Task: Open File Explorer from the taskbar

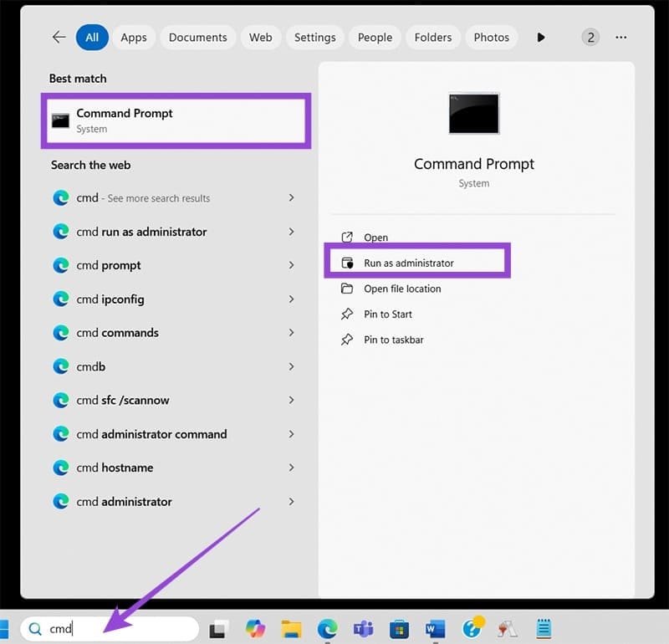Action: point(291,629)
